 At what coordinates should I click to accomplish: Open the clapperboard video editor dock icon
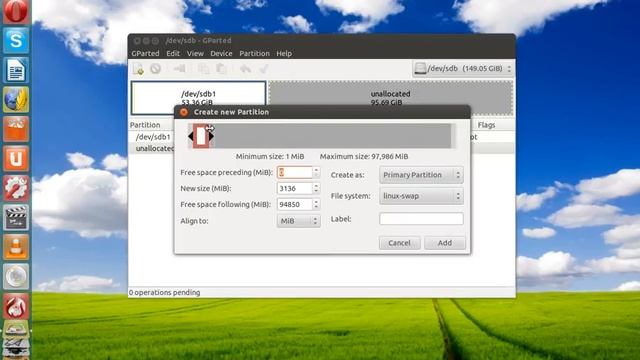click(16, 217)
